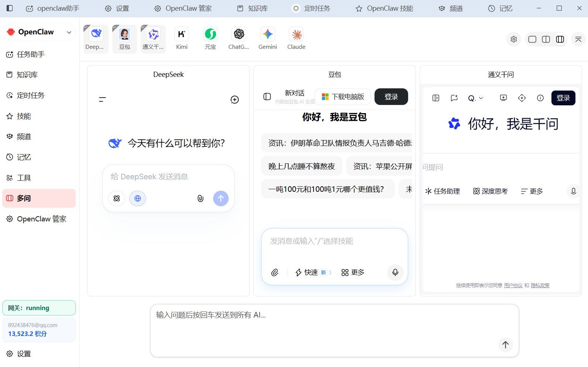588x367 pixels.
Task: Open 工具 in sidebar
Action: pos(39,178)
